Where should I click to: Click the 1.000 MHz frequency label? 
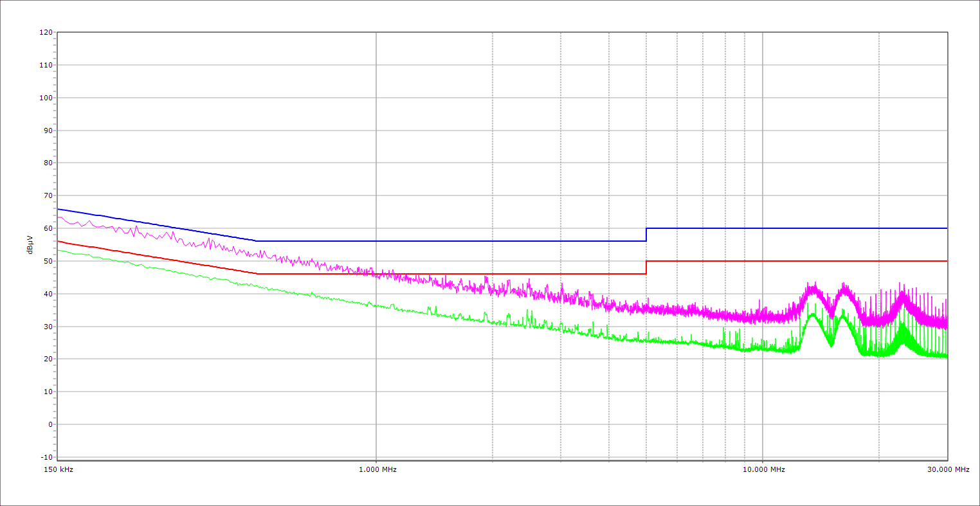coord(377,469)
